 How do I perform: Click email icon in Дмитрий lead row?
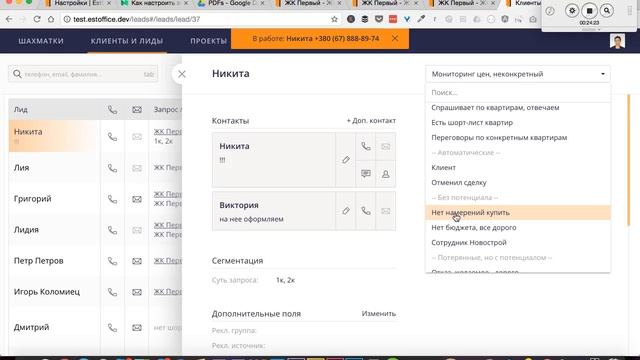click(137, 328)
